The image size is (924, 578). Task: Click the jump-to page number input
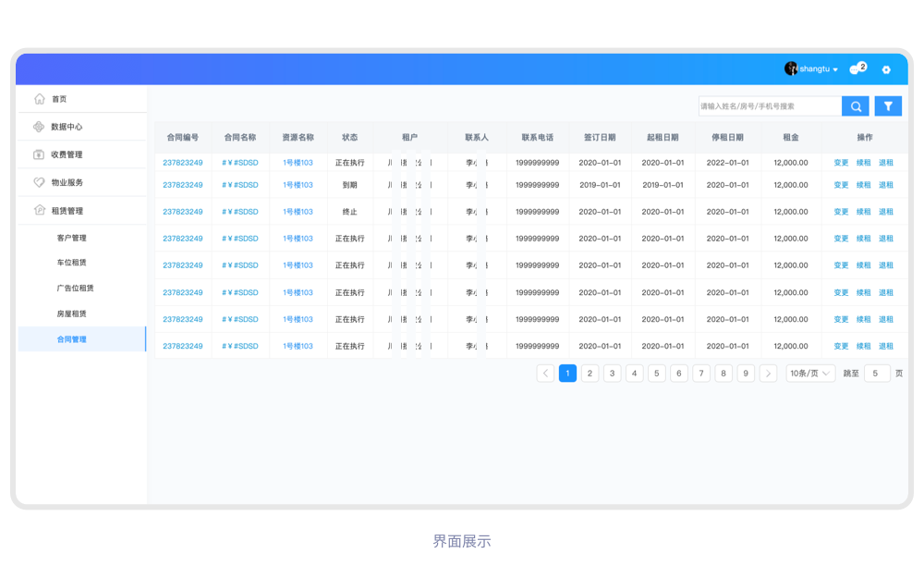876,374
